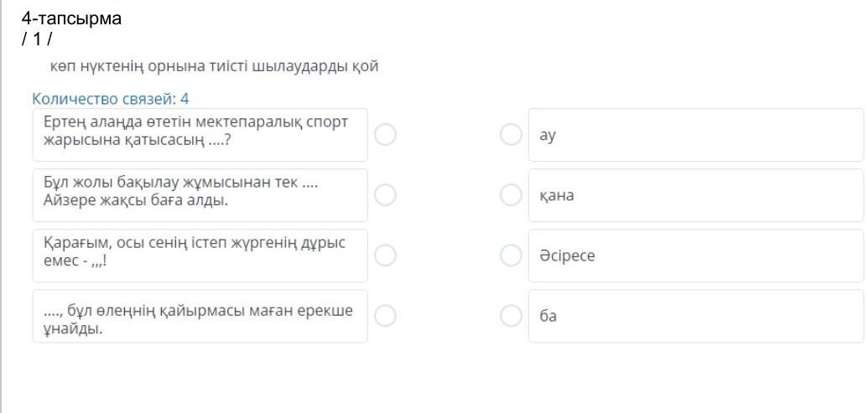868x413 pixels.
Task: Select the connector circle beside the "Қарағым" sentence
Action: (x=385, y=256)
